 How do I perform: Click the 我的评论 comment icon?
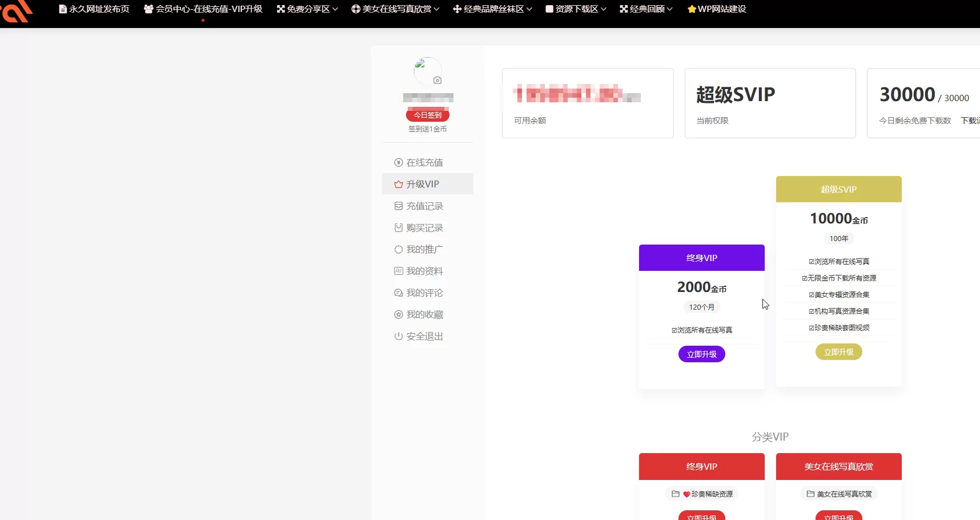(x=399, y=293)
